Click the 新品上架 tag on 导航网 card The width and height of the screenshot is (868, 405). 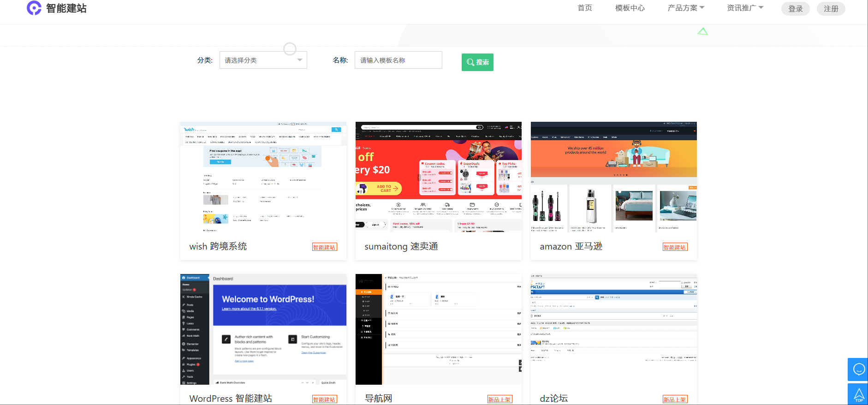coord(500,399)
